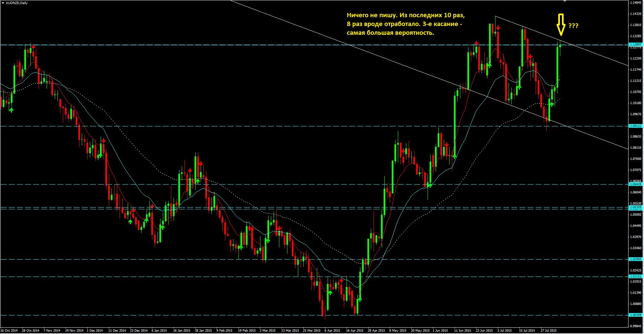The height and width of the screenshot is (334, 644).
Task: Click the '11 Dec 2014' date label
Action: point(117,331)
